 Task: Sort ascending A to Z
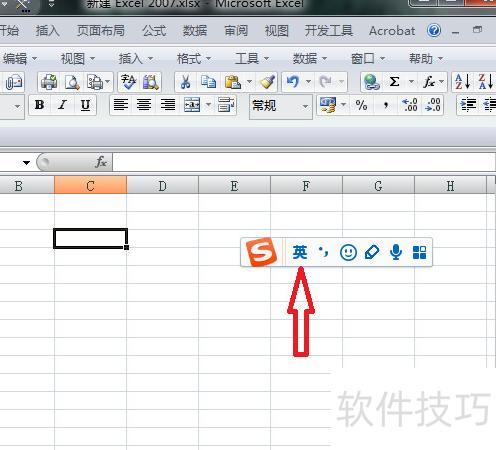(463, 82)
